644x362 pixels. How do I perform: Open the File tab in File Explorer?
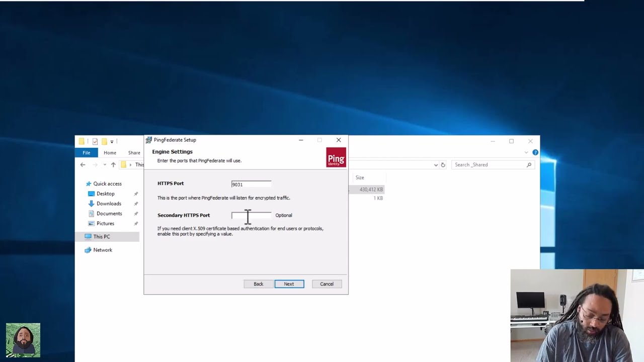tap(87, 153)
